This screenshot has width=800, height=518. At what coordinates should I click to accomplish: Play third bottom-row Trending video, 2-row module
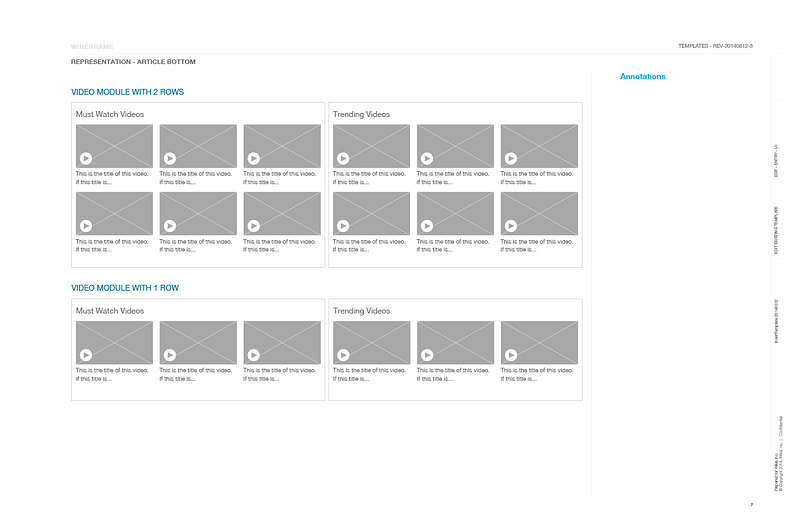(x=511, y=226)
